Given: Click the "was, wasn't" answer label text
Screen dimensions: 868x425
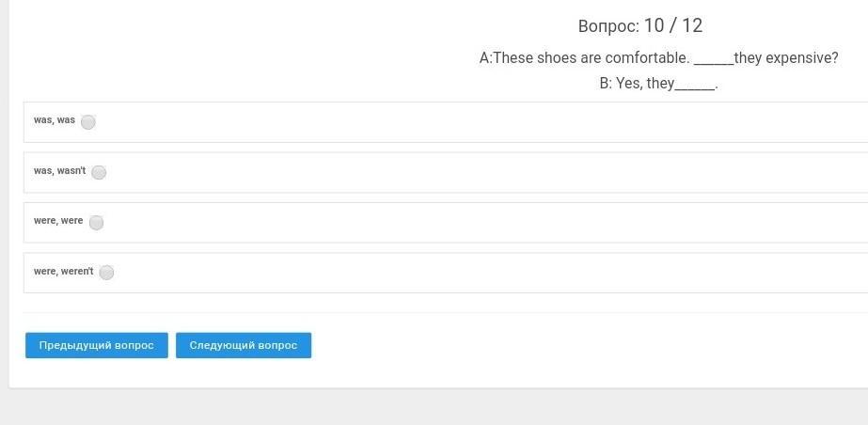Looking at the screenshot, I should point(59,171).
